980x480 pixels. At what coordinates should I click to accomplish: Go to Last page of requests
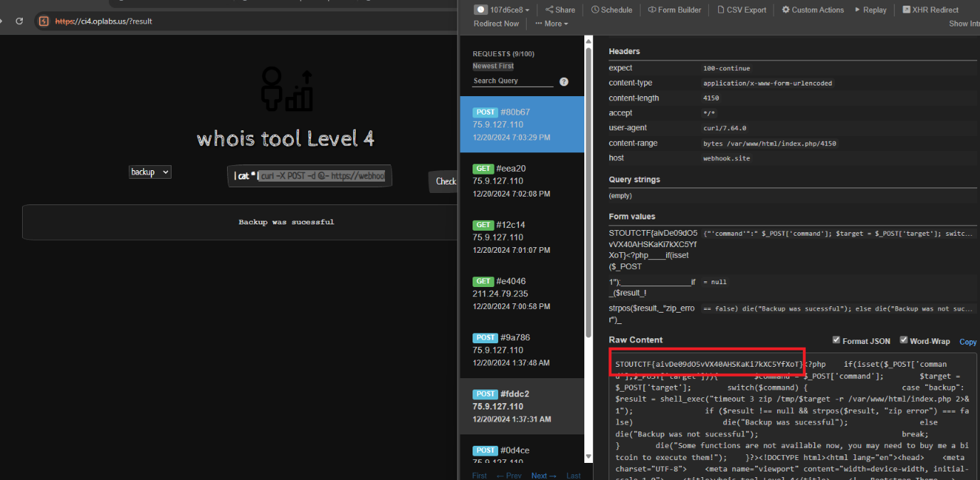click(x=574, y=476)
